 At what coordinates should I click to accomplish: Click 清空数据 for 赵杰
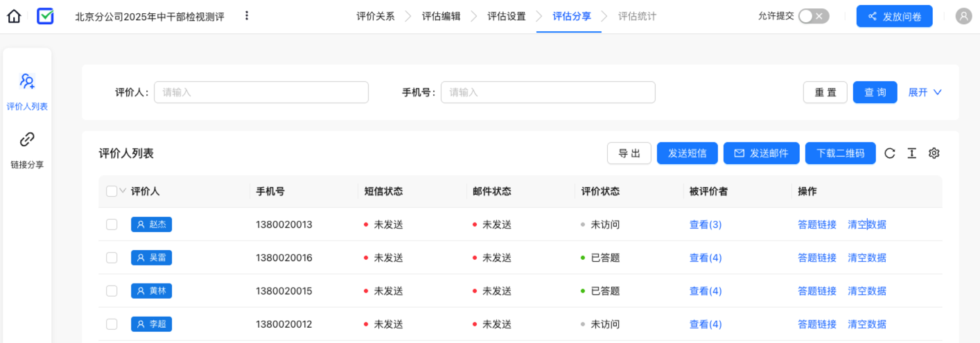coord(867,225)
